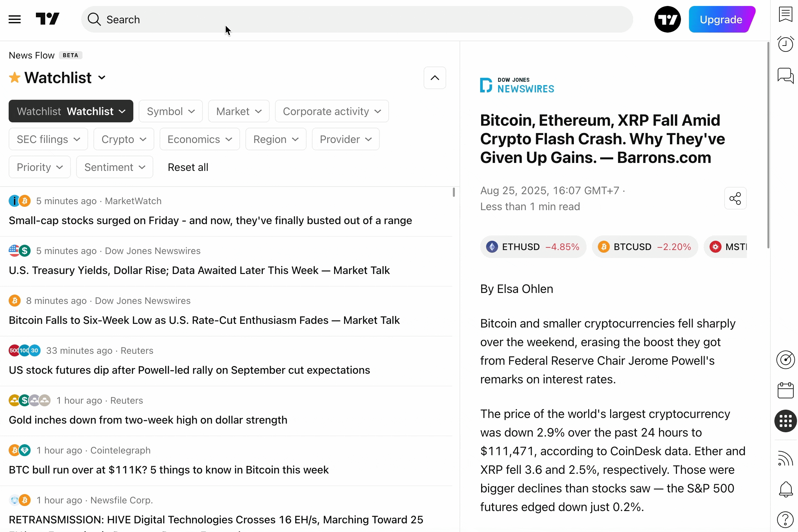Open the chats icon in sidebar
This screenshot has height=532, width=798.
coord(785,75)
